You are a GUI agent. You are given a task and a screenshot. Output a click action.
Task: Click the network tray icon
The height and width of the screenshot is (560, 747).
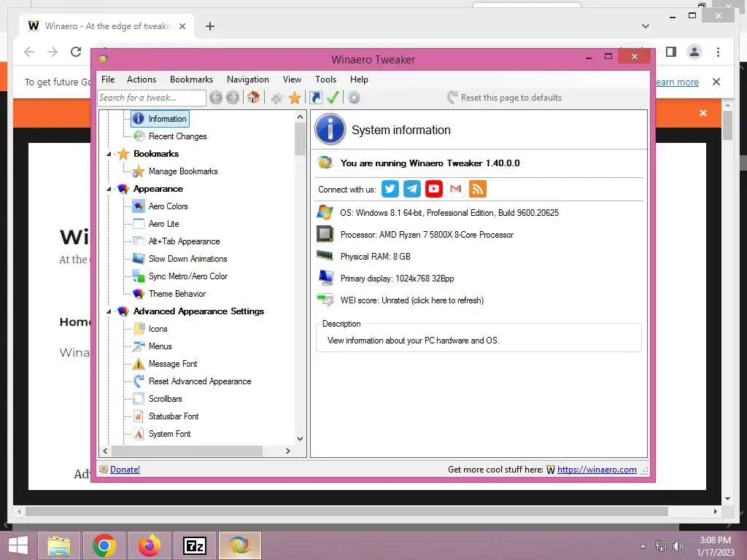(x=661, y=546)
